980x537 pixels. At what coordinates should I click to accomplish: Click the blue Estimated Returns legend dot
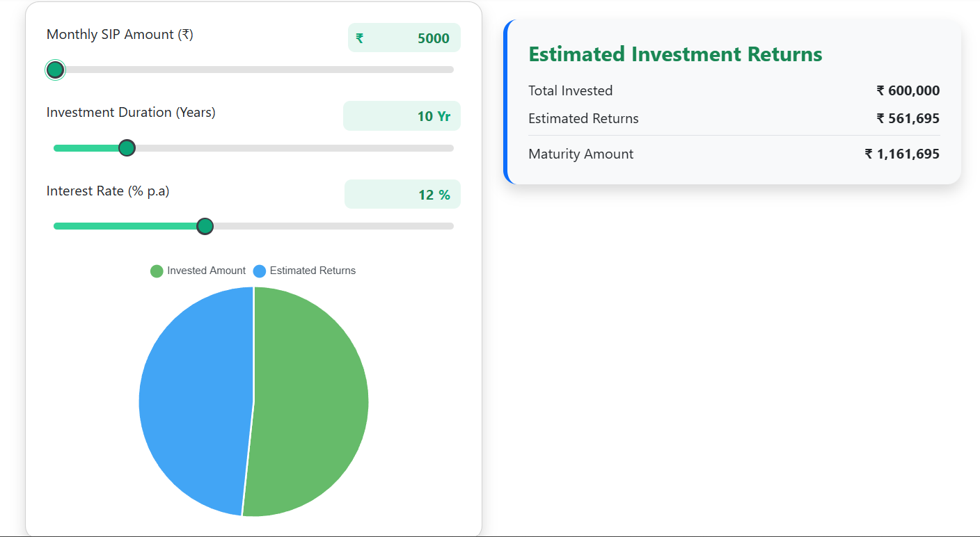click(x=260, y=271)
